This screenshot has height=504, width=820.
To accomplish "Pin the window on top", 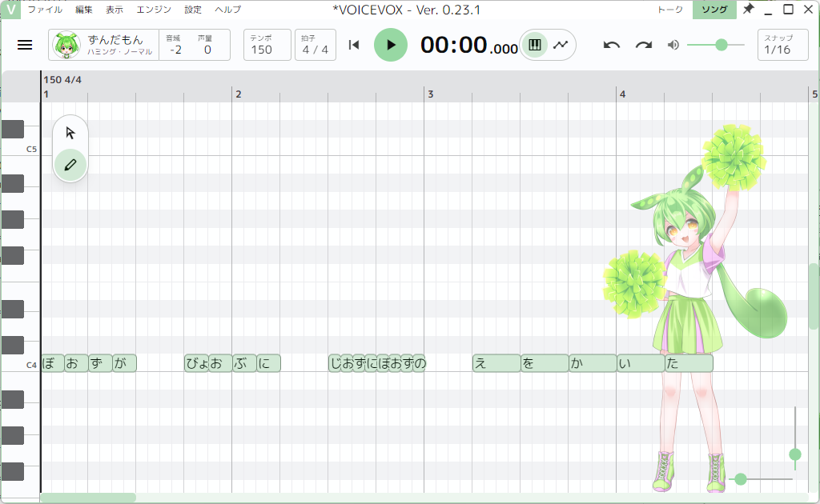I will tap(749, 9).
